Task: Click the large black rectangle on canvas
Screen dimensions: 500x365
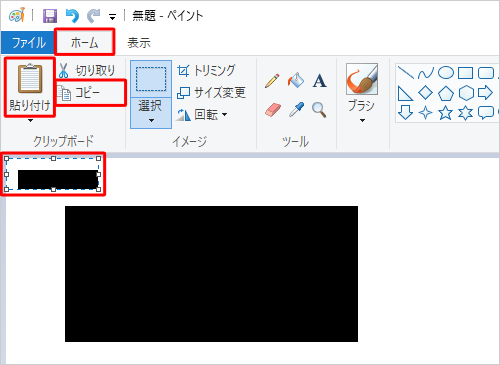Action: point(211,274)
